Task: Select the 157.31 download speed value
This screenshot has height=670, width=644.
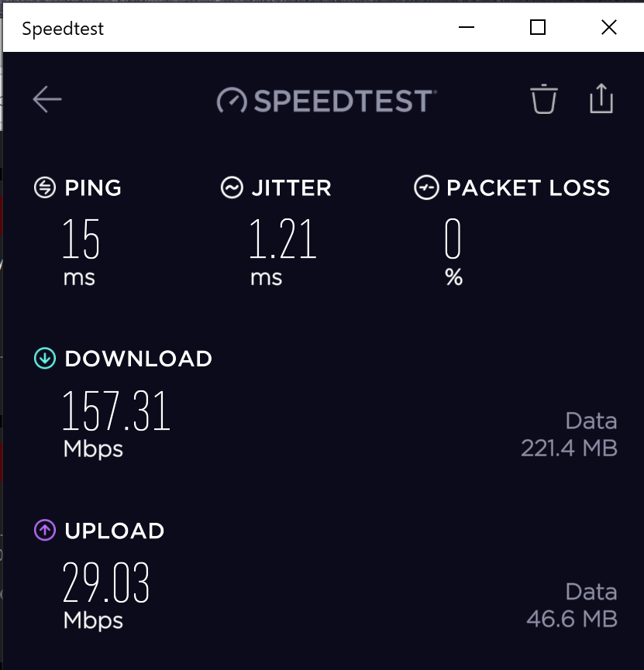Action: [x=116, y=411]
